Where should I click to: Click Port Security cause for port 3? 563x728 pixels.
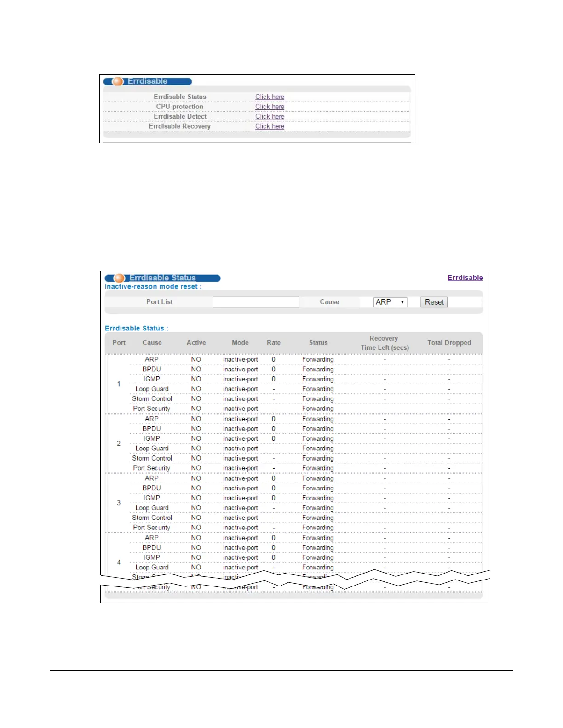[152, 528]
